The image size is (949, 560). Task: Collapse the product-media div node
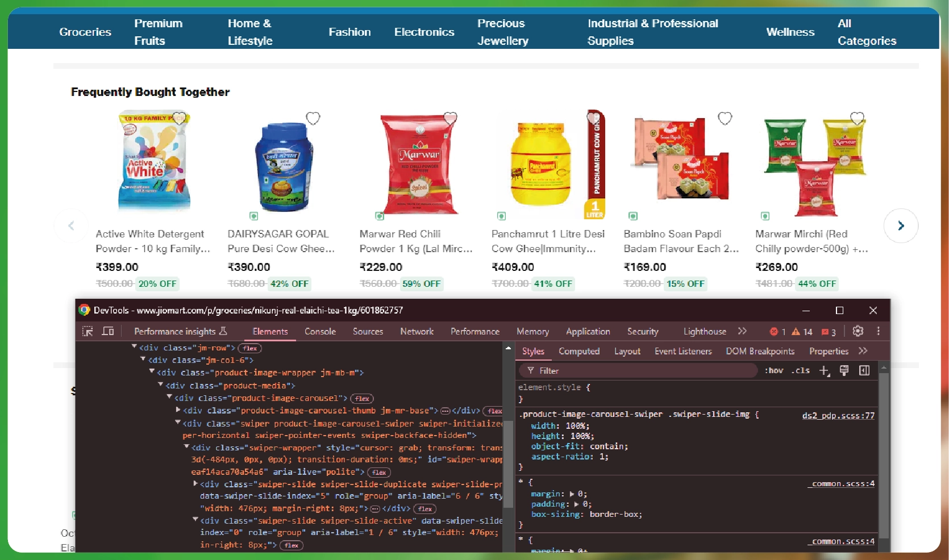[x=161, y=385]
